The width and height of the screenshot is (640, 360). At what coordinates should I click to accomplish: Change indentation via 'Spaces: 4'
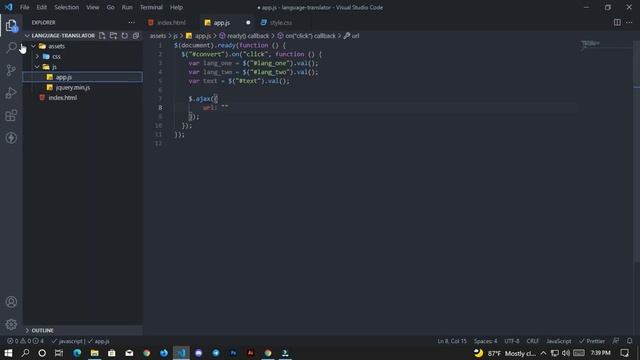tap(486, 341)
